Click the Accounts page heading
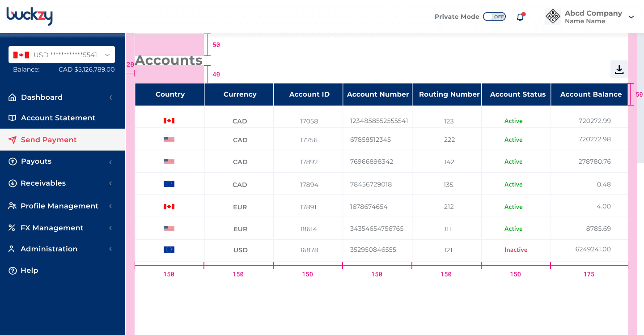644x335 pixels. [x=169, y=60]
